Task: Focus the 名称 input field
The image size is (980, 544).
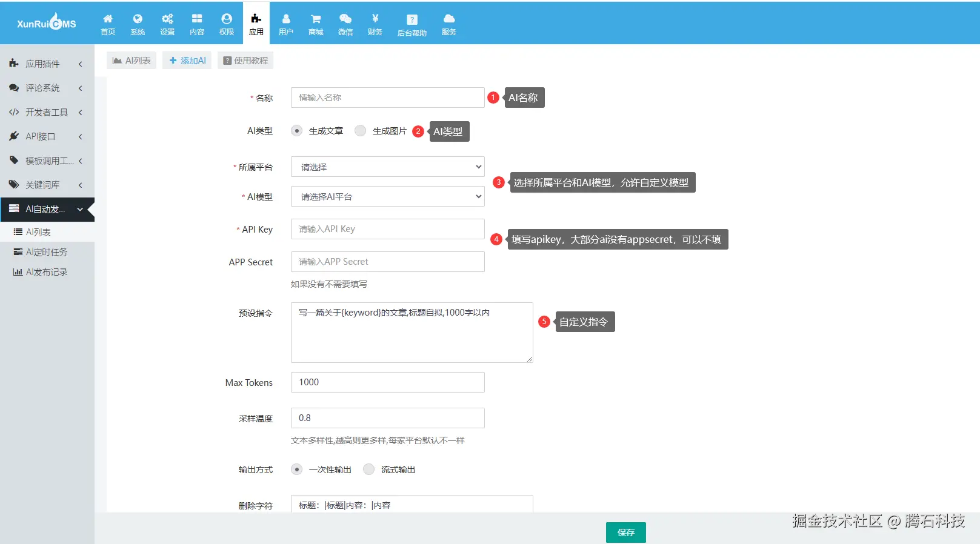Action: (388, 98)
